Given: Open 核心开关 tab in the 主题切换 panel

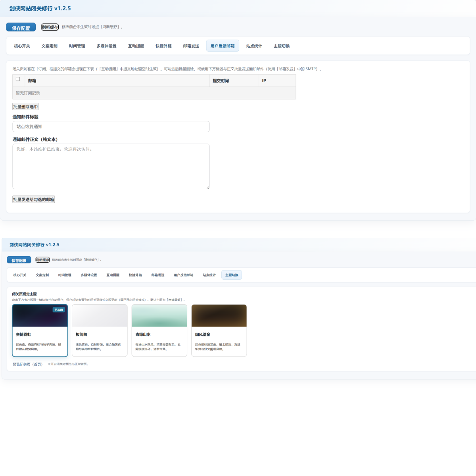Looking at the screenshot, I should tap(20, 275).
